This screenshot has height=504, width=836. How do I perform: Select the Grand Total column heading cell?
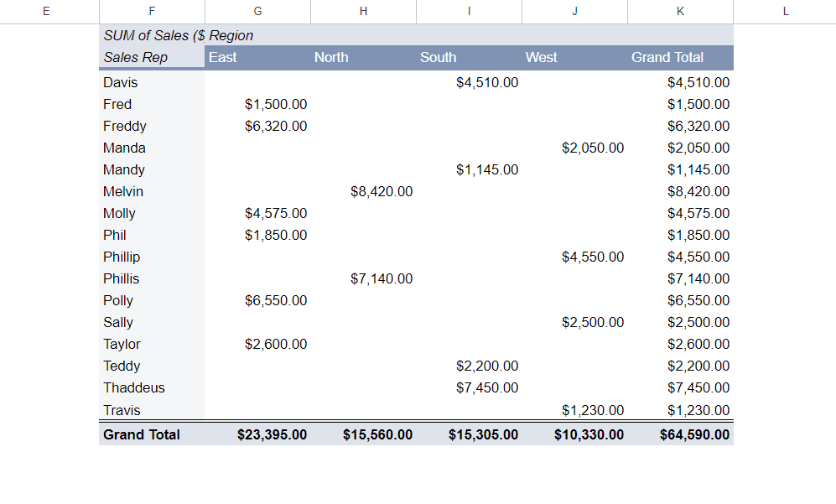tap(680, 57)
